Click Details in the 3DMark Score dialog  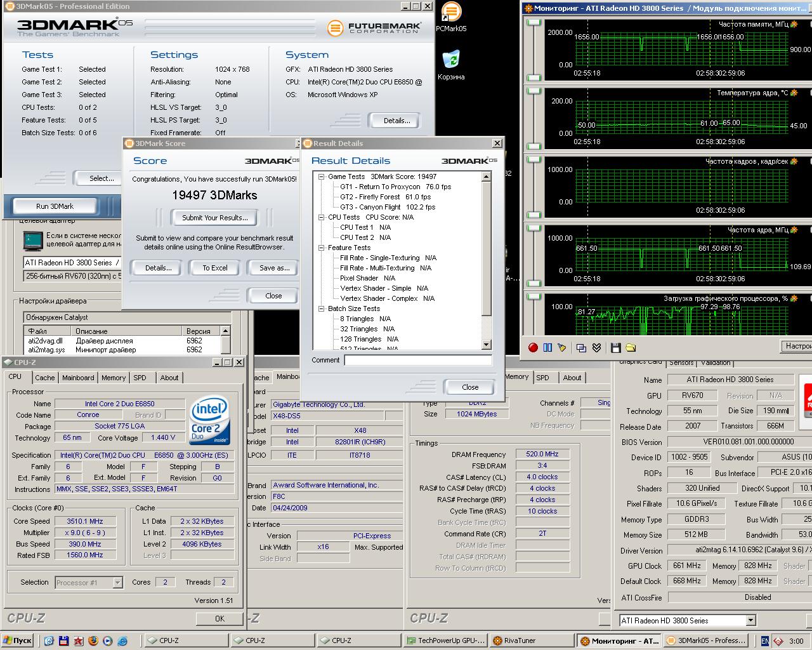point(158,268)
